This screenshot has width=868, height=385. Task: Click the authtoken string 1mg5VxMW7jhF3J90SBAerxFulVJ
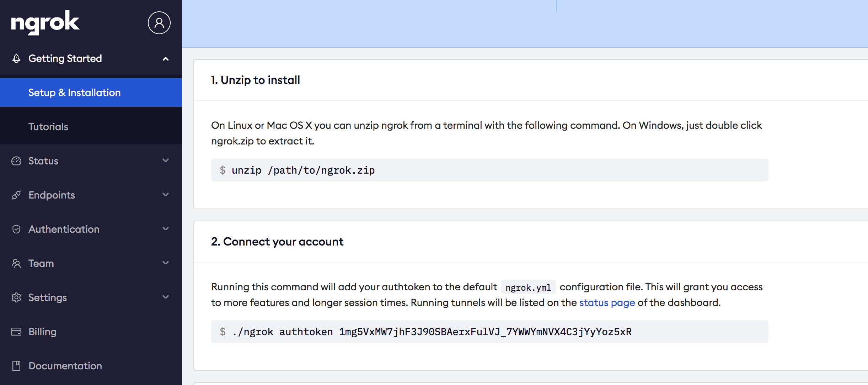pyautogui.click(x=419, y=332)
